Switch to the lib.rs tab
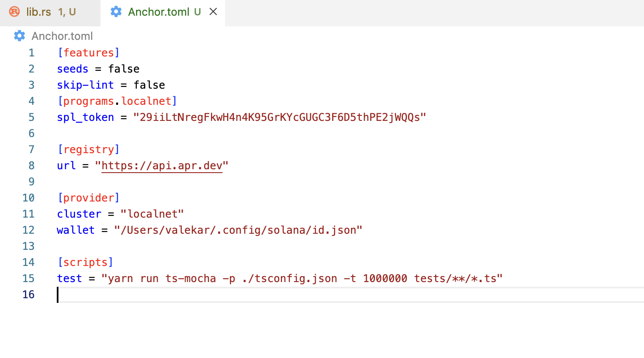Screen dimensions: 644x358 tap(38, 12)
